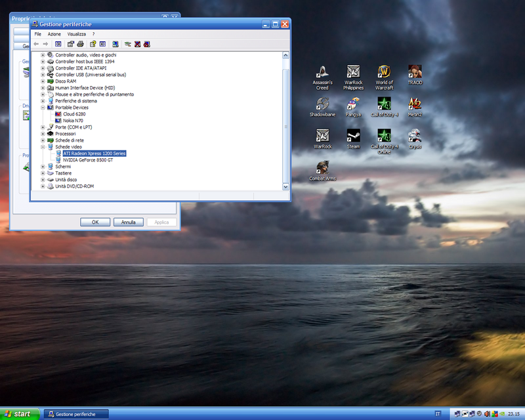The image size is (525, 420).
Task: Open the Azione menu
Action: (x=54, y=34)
